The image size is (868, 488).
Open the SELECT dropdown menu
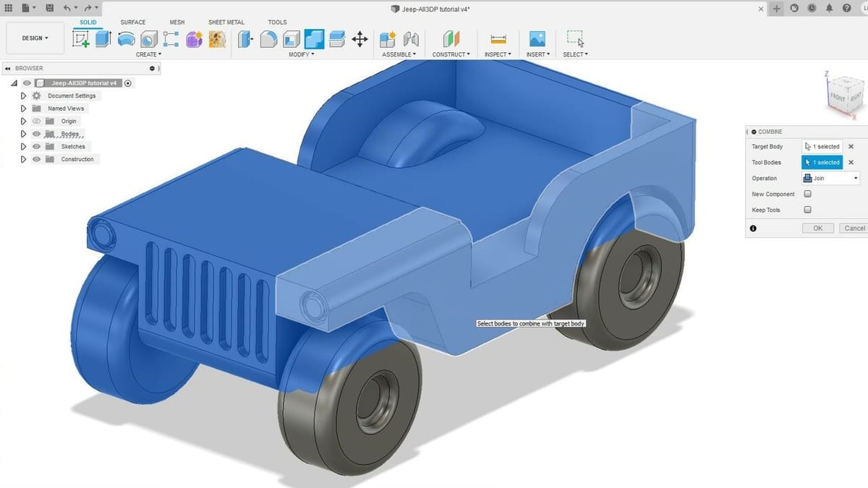(x=575, y=54)
